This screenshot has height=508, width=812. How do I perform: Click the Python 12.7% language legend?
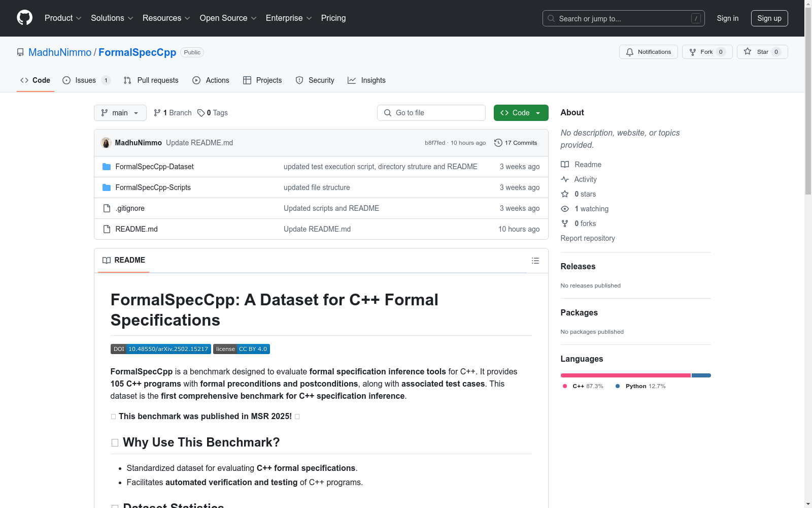coord(640,386)
